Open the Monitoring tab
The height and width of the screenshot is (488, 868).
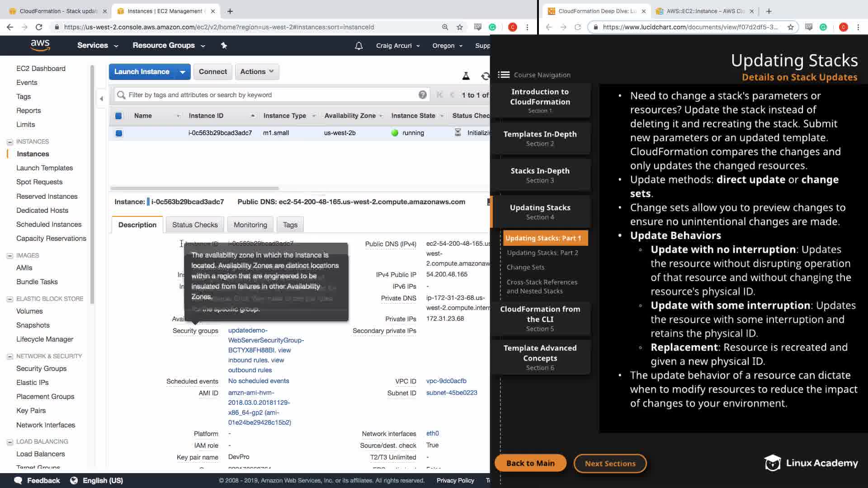coord(250,225)
